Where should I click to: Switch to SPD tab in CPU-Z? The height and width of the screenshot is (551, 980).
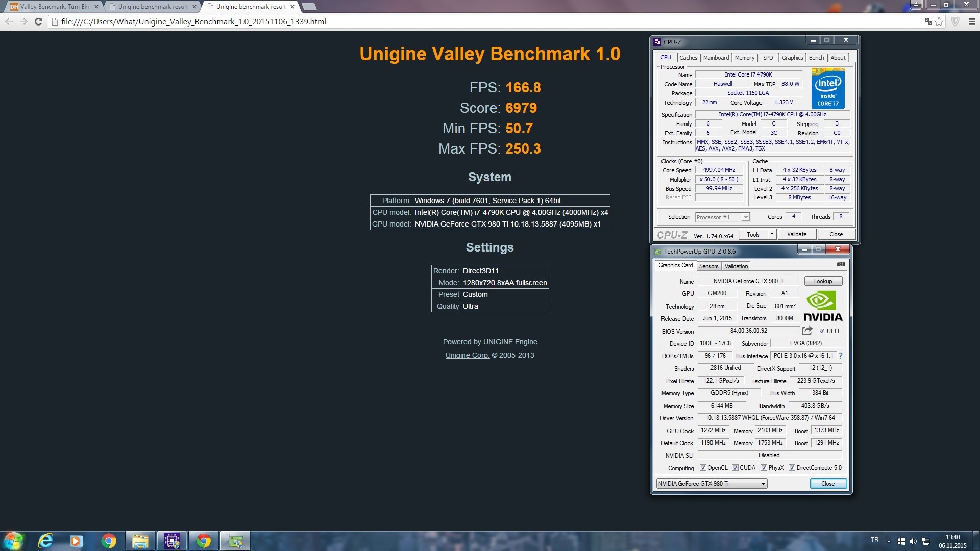click(x=768, y=58)
